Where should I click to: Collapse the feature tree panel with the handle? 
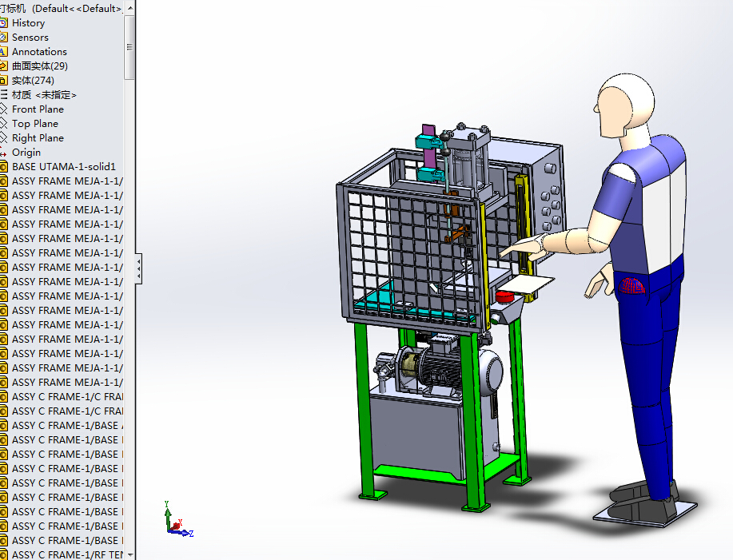pos(139,269)
